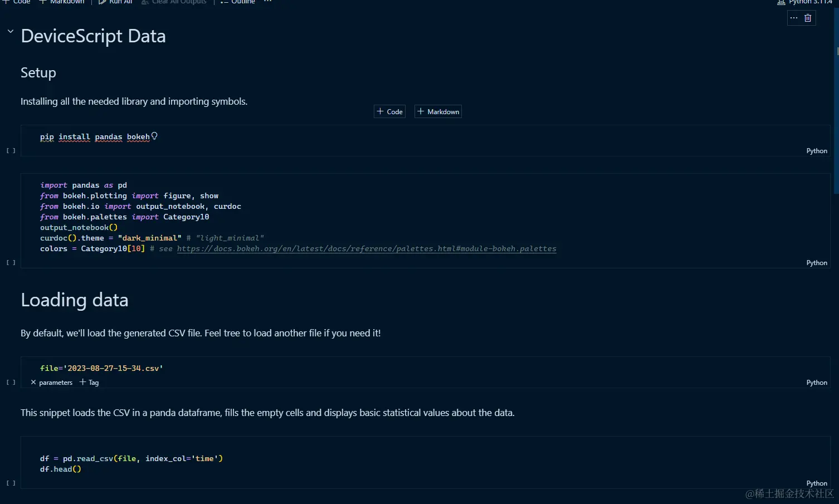This screenshot has width=839, height=504.
Task: Select the Loading data heading
Action: [x=75, y=300]
